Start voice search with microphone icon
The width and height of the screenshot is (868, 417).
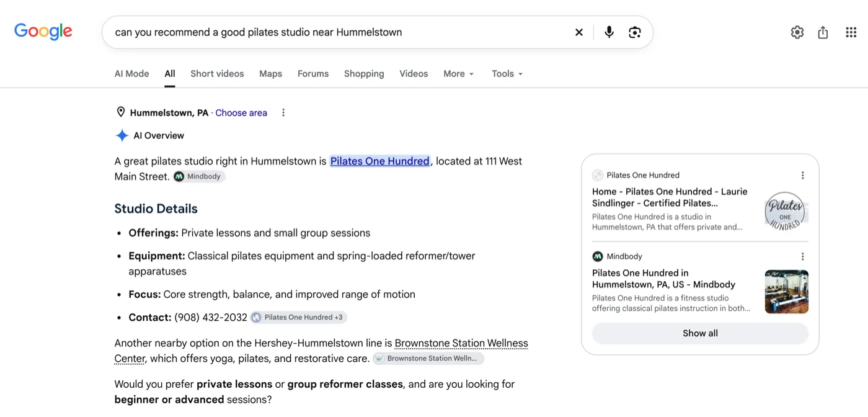tap(609, 32)
